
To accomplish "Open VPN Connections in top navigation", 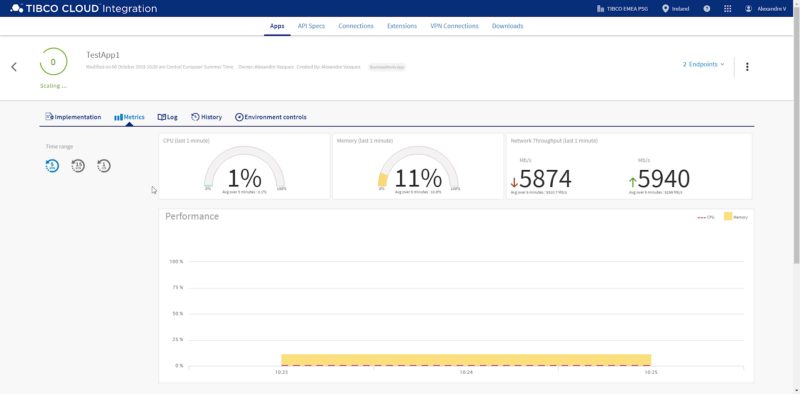I will click(x=455, y=26).
